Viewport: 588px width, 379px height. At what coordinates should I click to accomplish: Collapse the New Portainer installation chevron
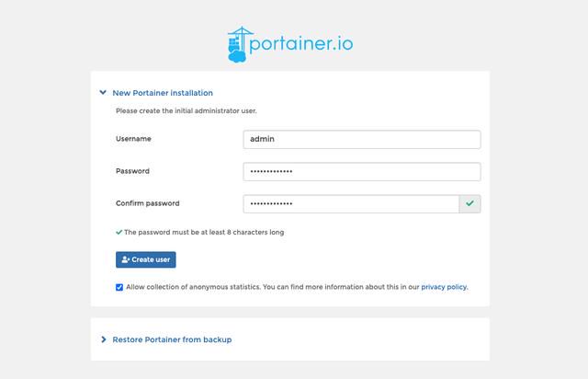[x=103, y=92]
